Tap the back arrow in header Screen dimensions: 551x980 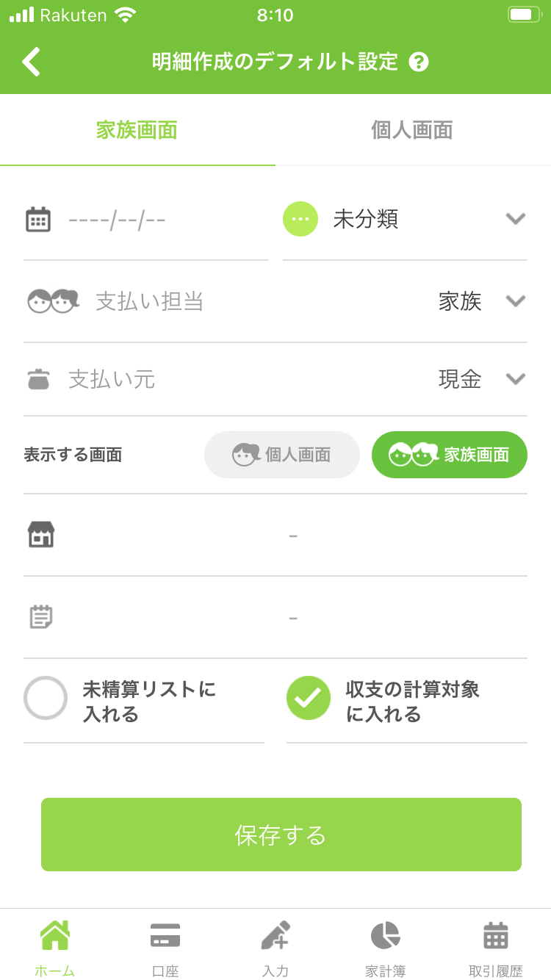pyautogui.click(x=32, y=62)
